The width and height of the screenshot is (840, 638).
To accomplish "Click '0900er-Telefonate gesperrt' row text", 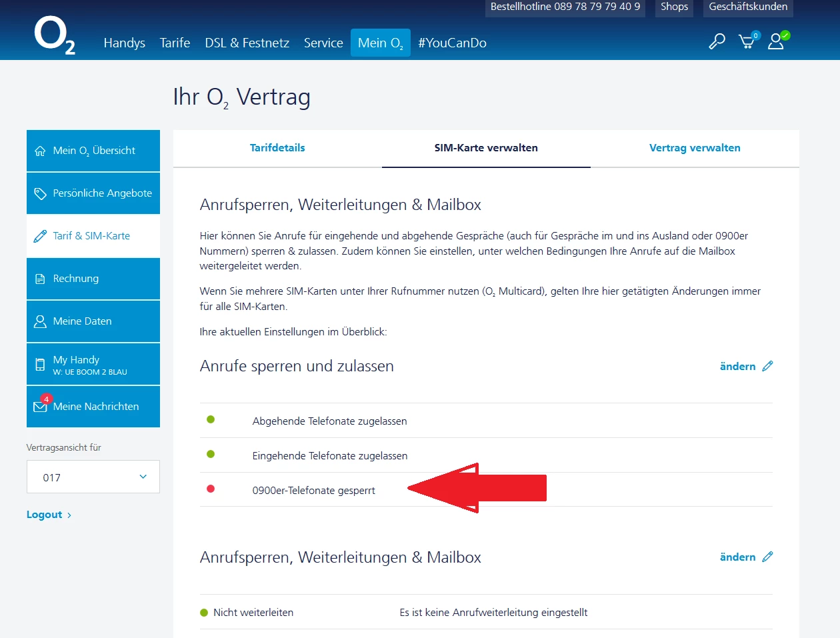I will tap(313, 491).
